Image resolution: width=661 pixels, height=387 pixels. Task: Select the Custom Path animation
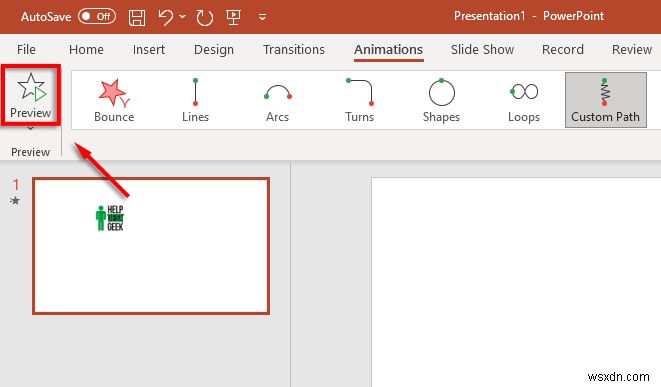click(605, 100)
